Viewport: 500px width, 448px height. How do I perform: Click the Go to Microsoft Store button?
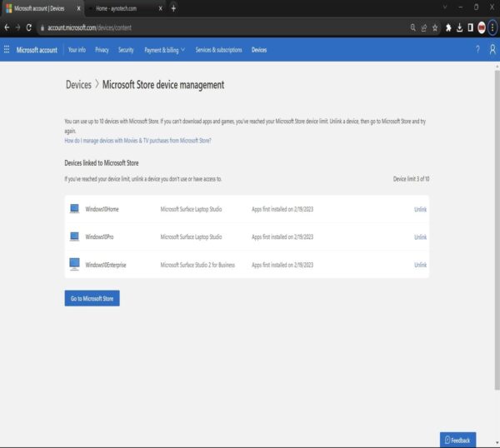(x=92, y=298)
